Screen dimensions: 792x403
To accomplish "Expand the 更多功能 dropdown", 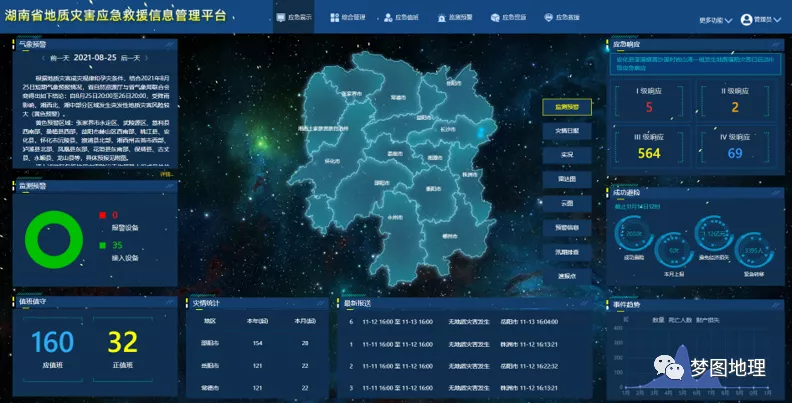I will pyautogui.click(x=715, y=20).
